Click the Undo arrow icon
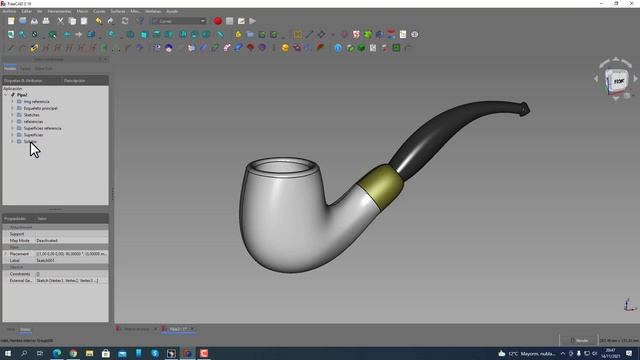The width and height of the screenshot is (640, 360). point(99,21)
